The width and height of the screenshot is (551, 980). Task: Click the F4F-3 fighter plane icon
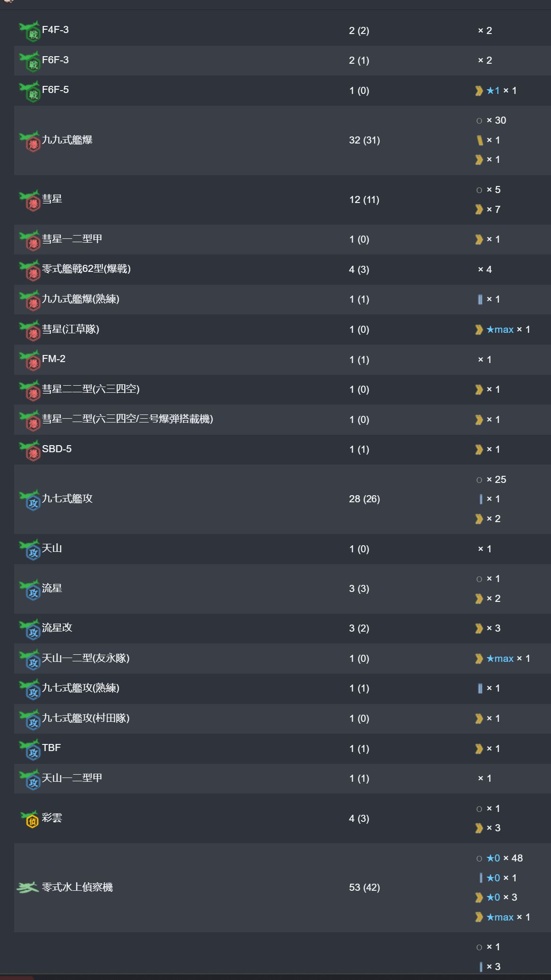(29, 31)
